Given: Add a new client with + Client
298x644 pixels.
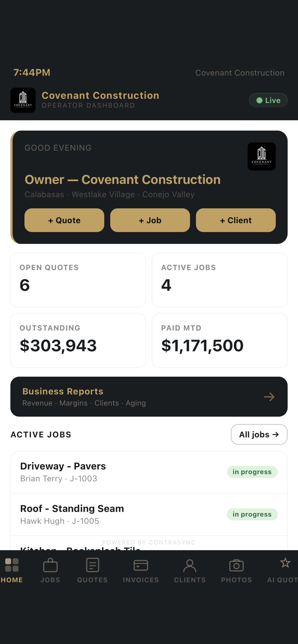Looking at the screenshot, I should pos(236,220).
